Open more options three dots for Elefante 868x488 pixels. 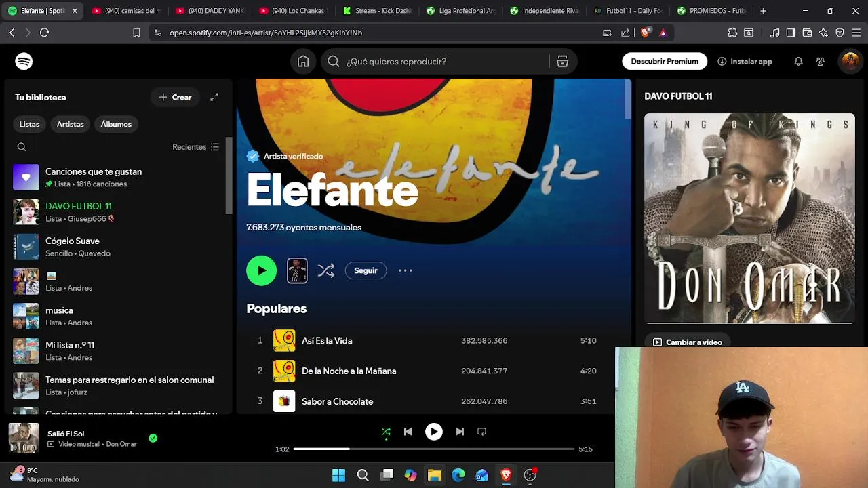click(405, 270)
